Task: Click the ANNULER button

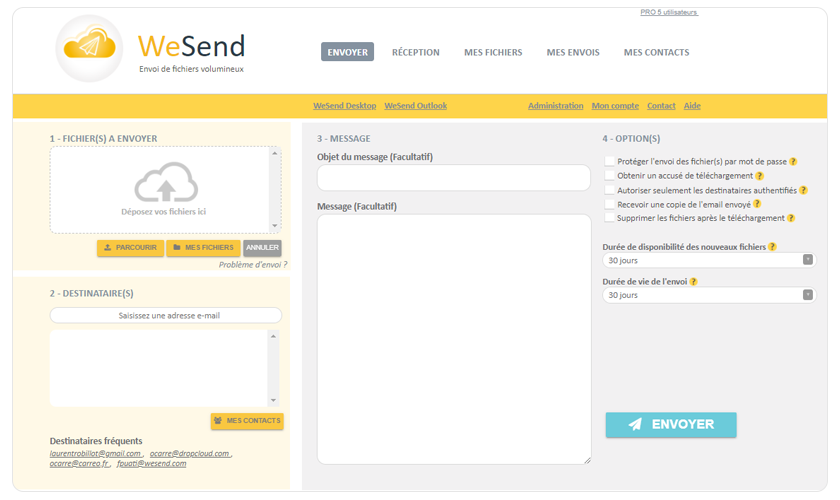Action: pos(262,248)
